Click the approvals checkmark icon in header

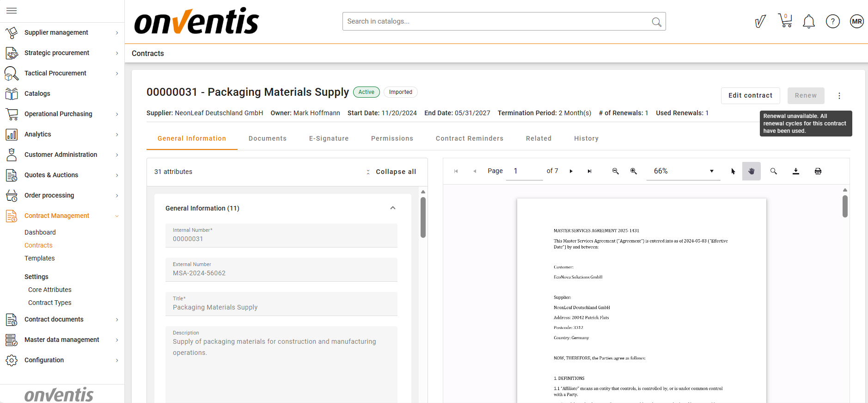tap(760, 21)
